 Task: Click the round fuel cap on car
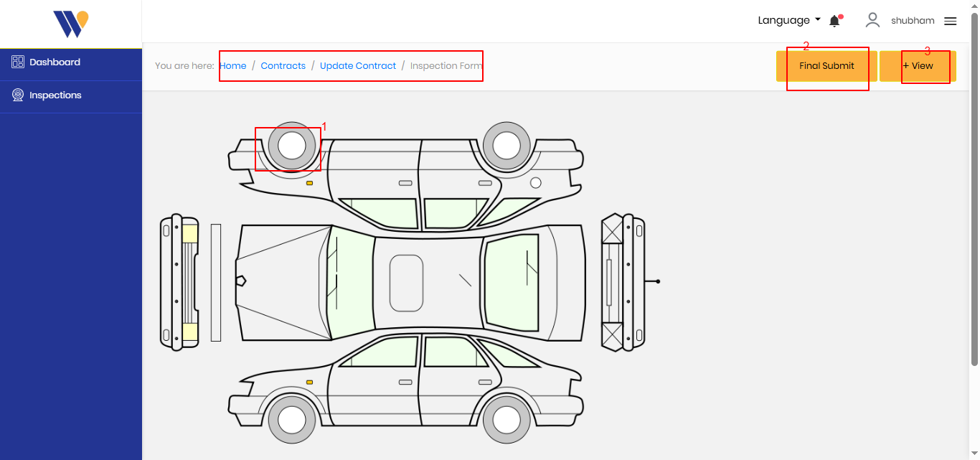point(536,183)
